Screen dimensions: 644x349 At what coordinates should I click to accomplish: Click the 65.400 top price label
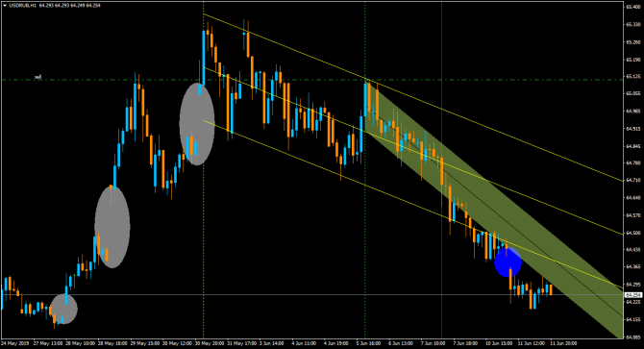point(632,7)
